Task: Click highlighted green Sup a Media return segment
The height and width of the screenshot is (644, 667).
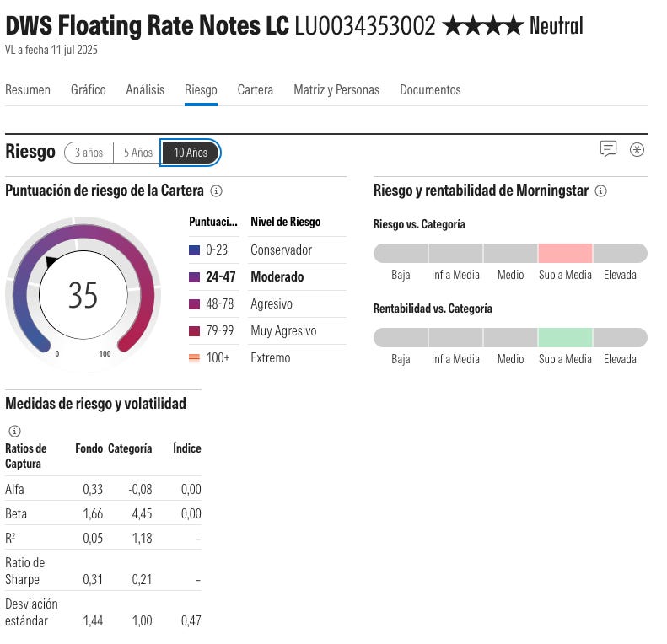Action: (x=565, y=338)
